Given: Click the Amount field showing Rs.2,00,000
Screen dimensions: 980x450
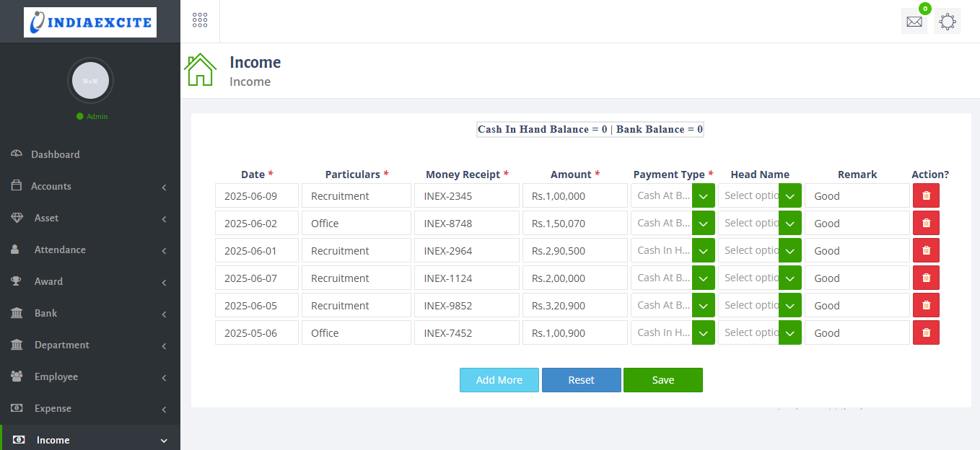Looking at the screenshot, I should click(574, 278).
